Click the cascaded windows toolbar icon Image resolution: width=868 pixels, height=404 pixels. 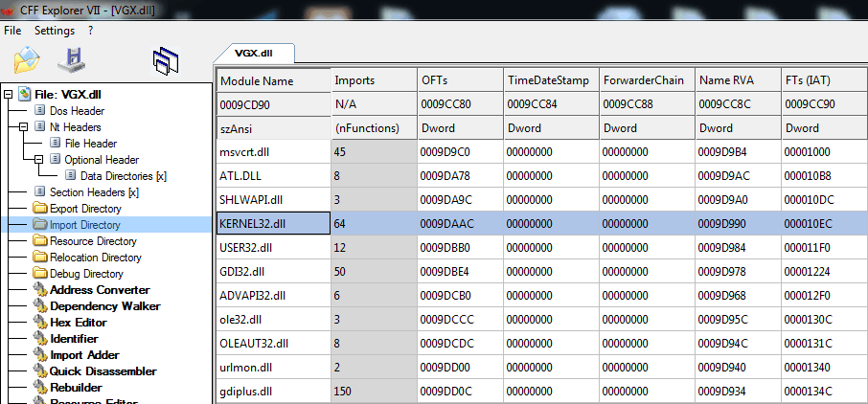(x=166, y=61)
